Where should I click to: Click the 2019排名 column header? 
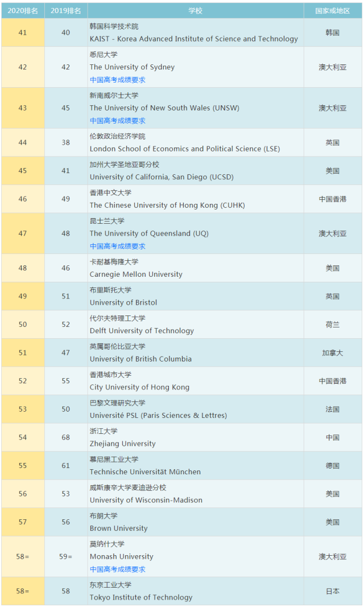tap(66, 11)
